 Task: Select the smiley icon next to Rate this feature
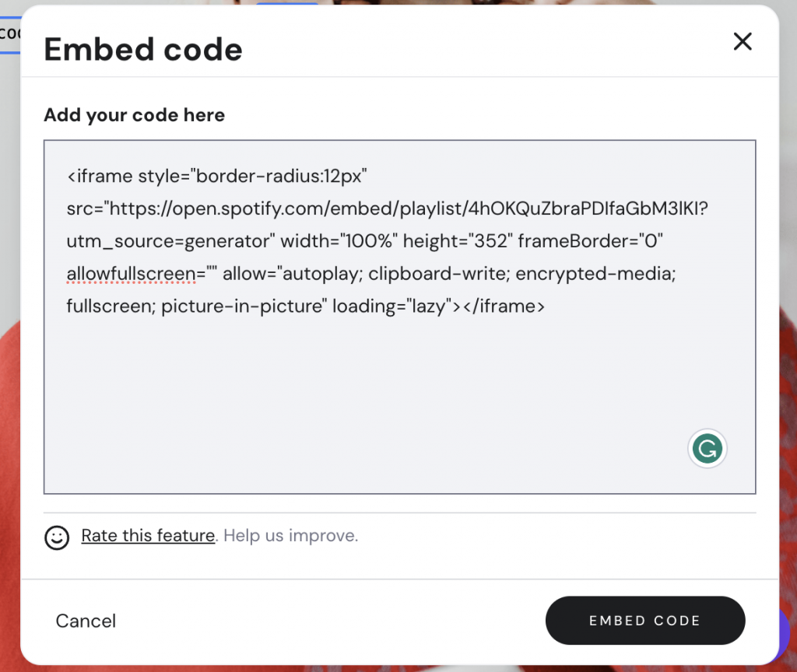(x=57, y=537)
